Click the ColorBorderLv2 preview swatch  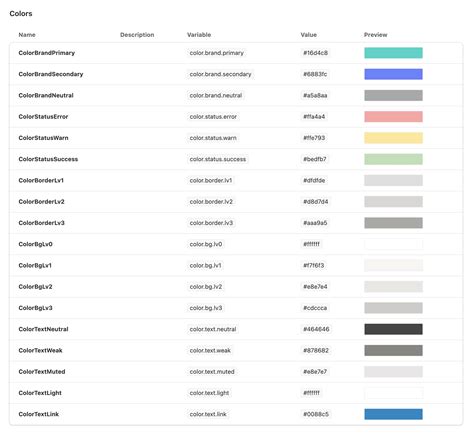393,202
